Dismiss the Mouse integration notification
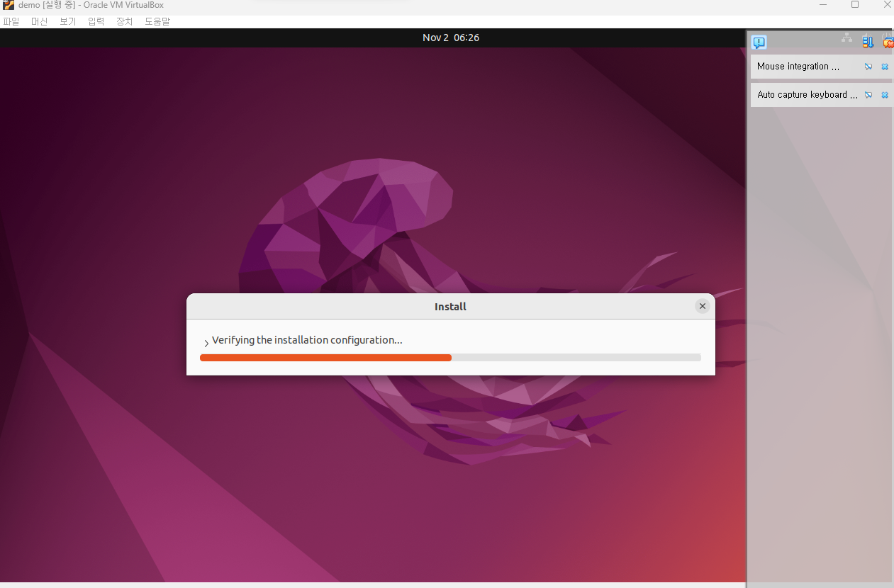 coord(885,67)
